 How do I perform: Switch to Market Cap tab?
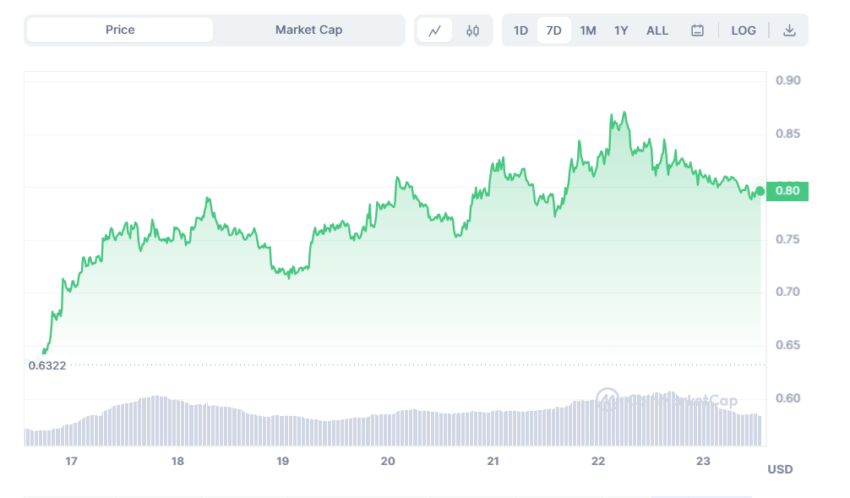click(x=308, y=30)
